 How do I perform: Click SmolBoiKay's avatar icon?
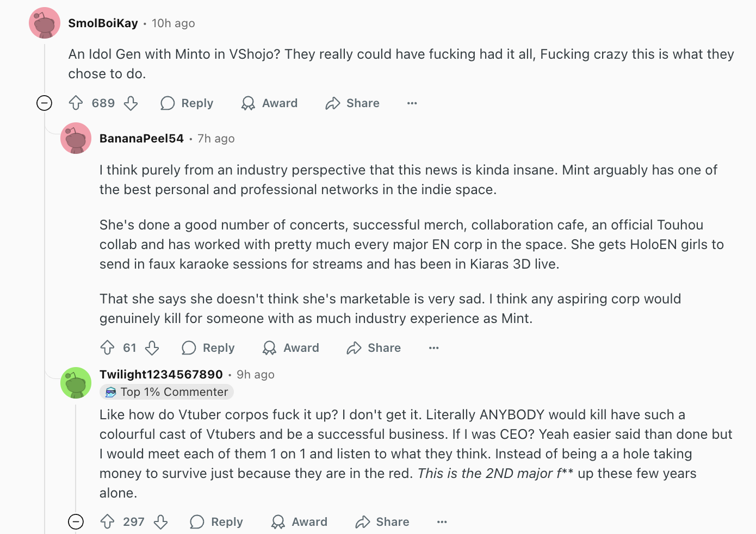click(45, 23)
